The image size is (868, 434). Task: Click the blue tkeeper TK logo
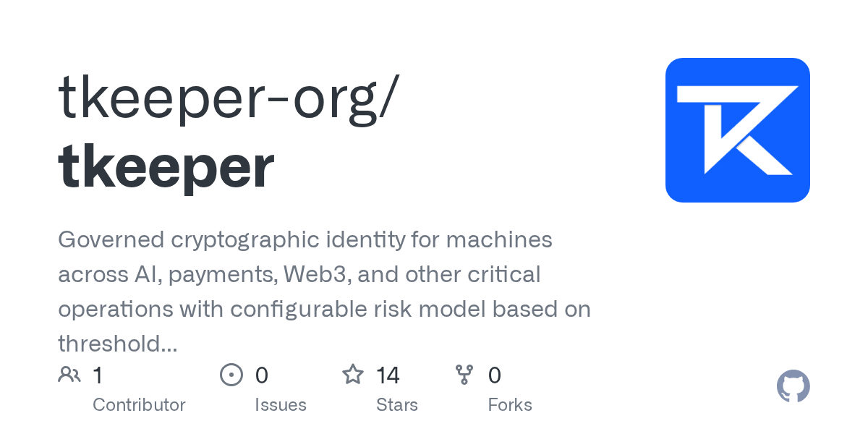point(738,130)
